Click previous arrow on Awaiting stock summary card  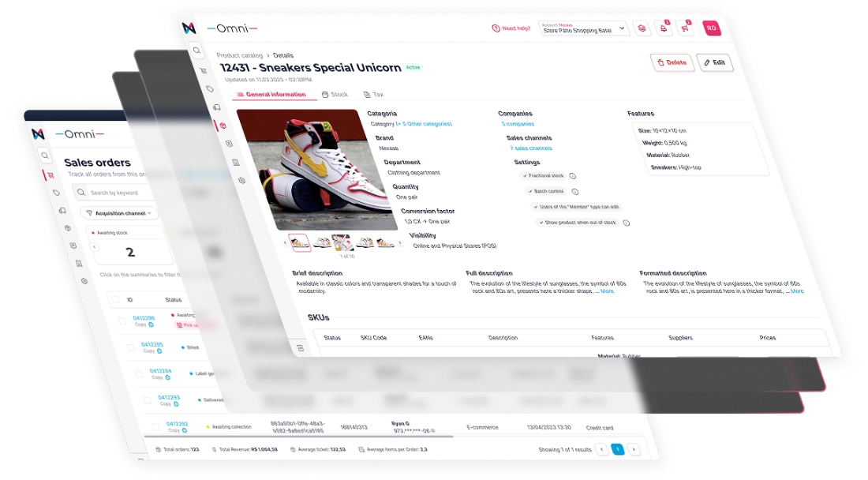(94, 247)
